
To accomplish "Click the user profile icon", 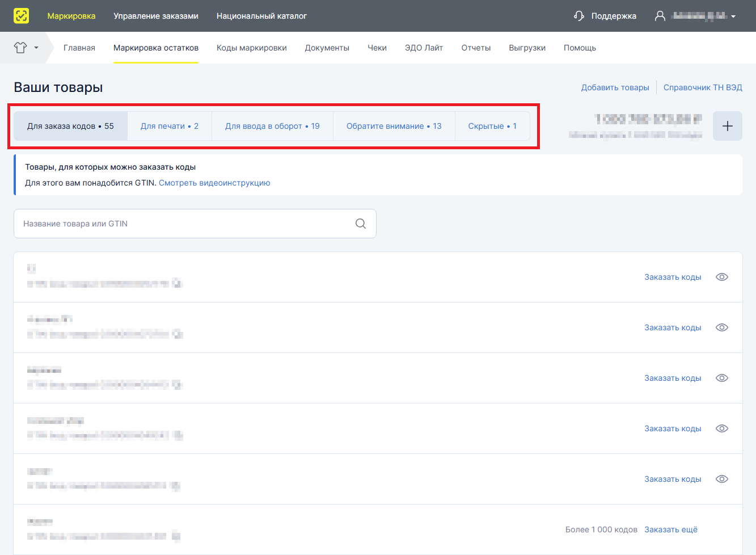I will pos(660,16).
